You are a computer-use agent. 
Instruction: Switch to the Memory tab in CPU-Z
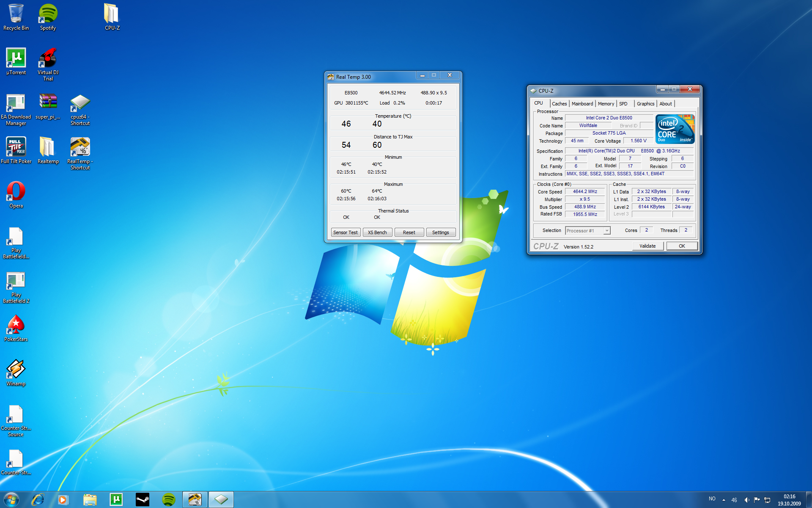pyautogui.click(x=606, y=104)
